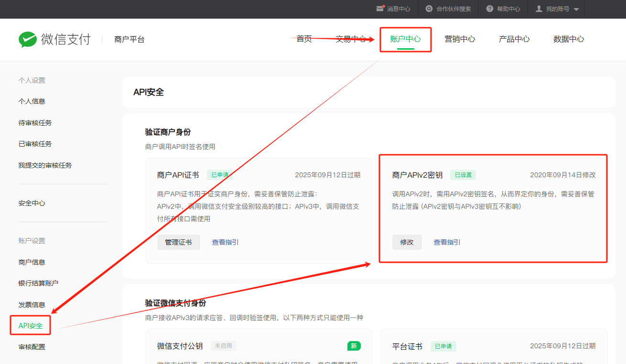Viewport: 626px width, 364px height.
Task: Click 2025年09月12日过期 on 商户API证书
Action: 328,175
